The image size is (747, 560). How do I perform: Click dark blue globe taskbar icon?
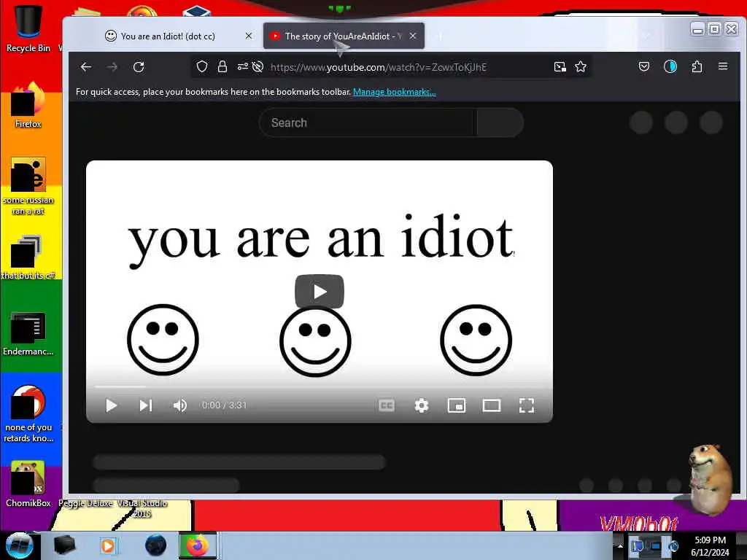(x=156, y=545)
